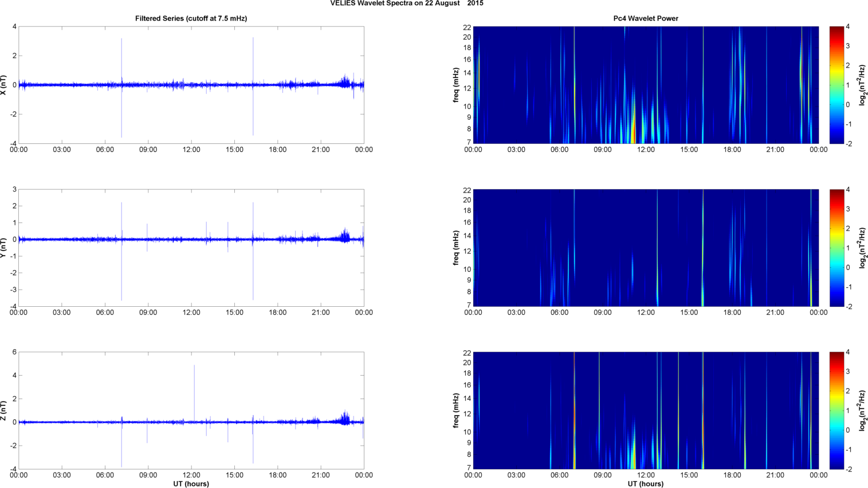
Task: Select 'freq (mHz)' label of middle wavelet plot
Action: click(456, 248)
